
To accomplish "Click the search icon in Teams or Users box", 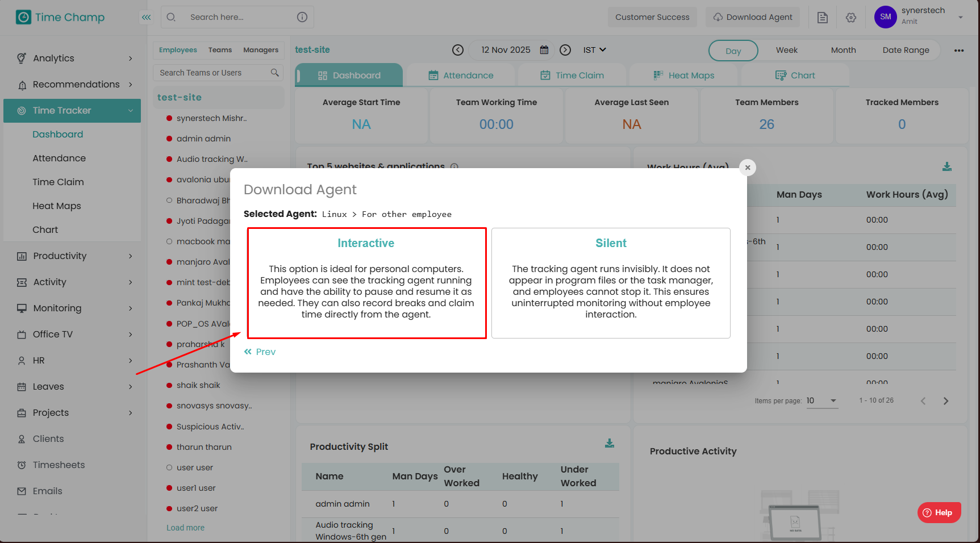I will 275,73.
